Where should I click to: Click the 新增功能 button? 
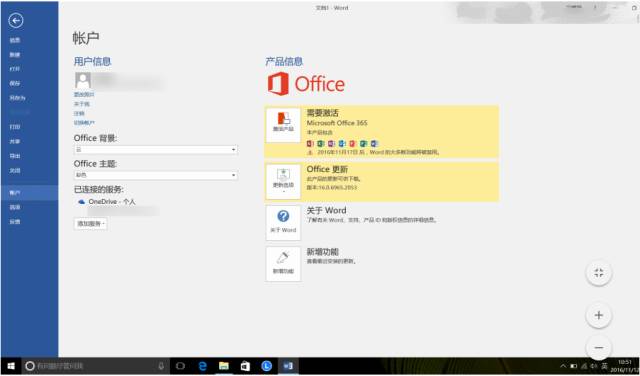283,264
